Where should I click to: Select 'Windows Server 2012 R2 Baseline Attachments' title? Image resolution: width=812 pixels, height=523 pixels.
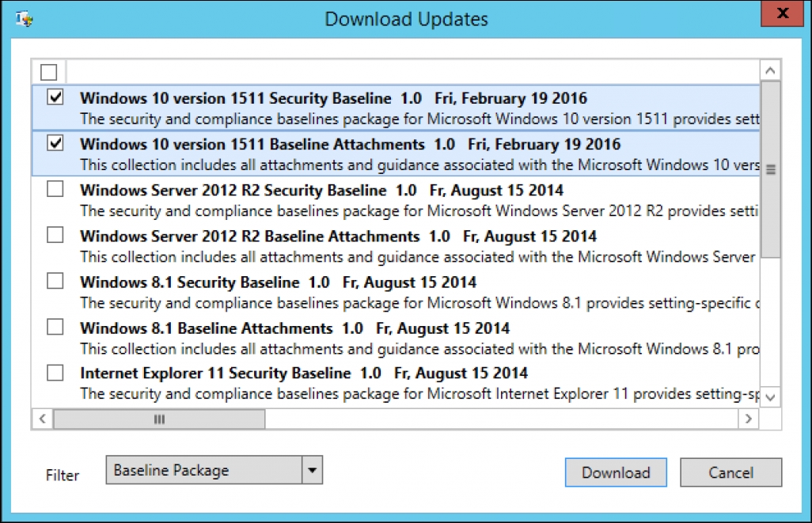point(249,237)
